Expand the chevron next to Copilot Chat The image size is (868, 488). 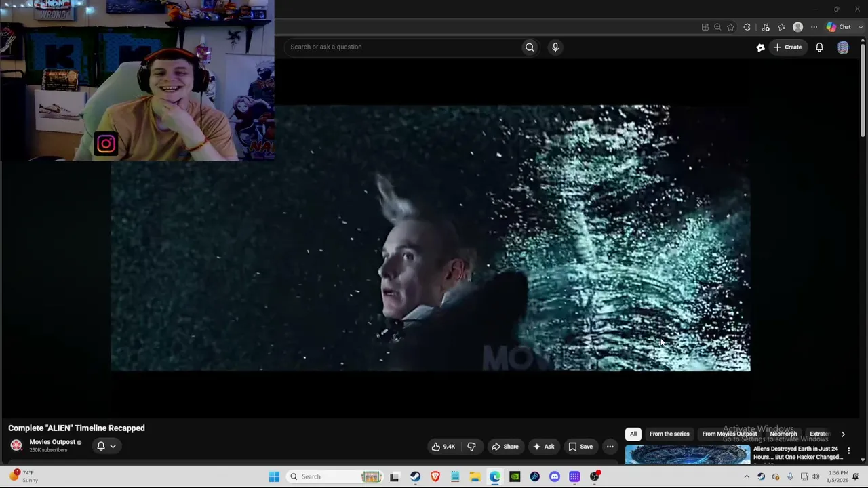click(x=861, y=27)
